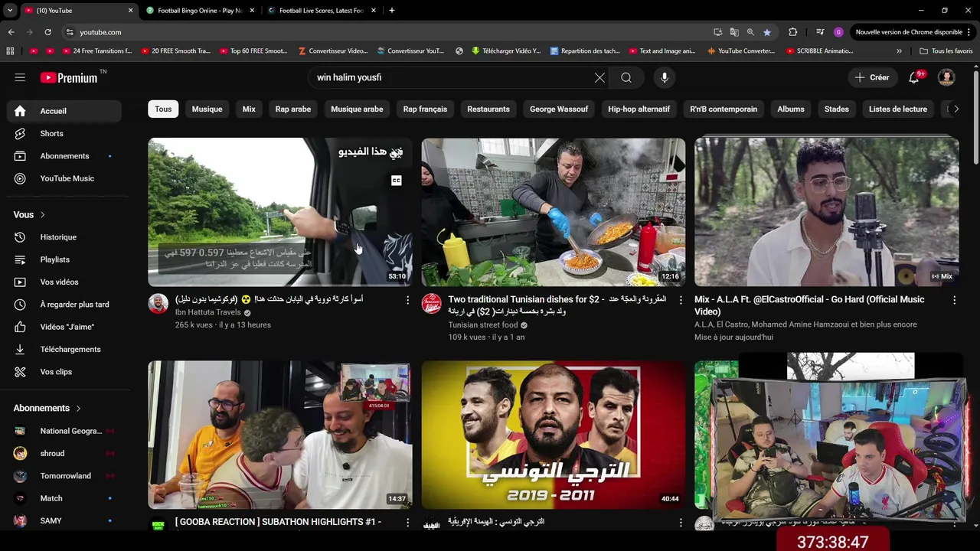Open options menu for Ibn Hattuta Travels video
The width and height of the screenshot is (980, 551).
pyautogui.click(x=407, y=300)
